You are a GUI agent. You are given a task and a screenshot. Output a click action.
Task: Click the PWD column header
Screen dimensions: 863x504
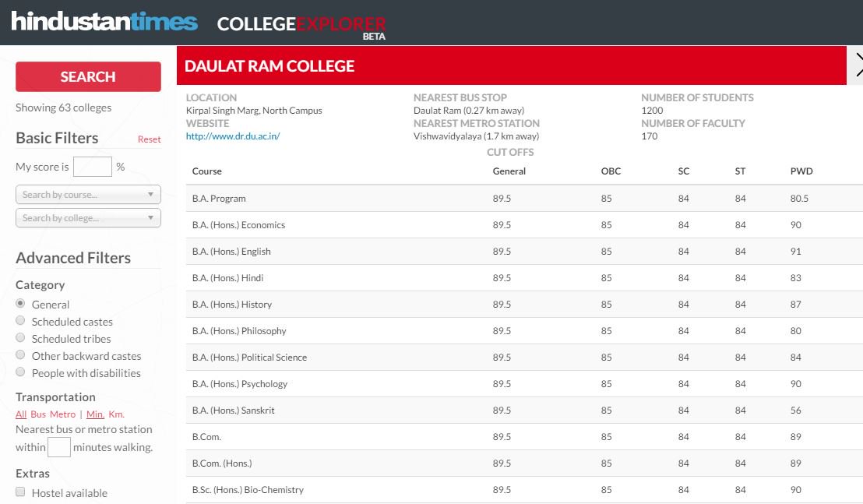[801, 171]
